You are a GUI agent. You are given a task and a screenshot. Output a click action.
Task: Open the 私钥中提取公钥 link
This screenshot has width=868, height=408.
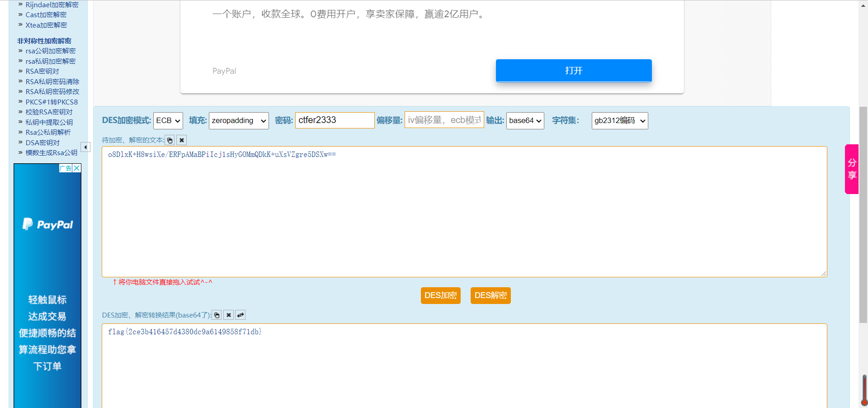pos(49,123)
